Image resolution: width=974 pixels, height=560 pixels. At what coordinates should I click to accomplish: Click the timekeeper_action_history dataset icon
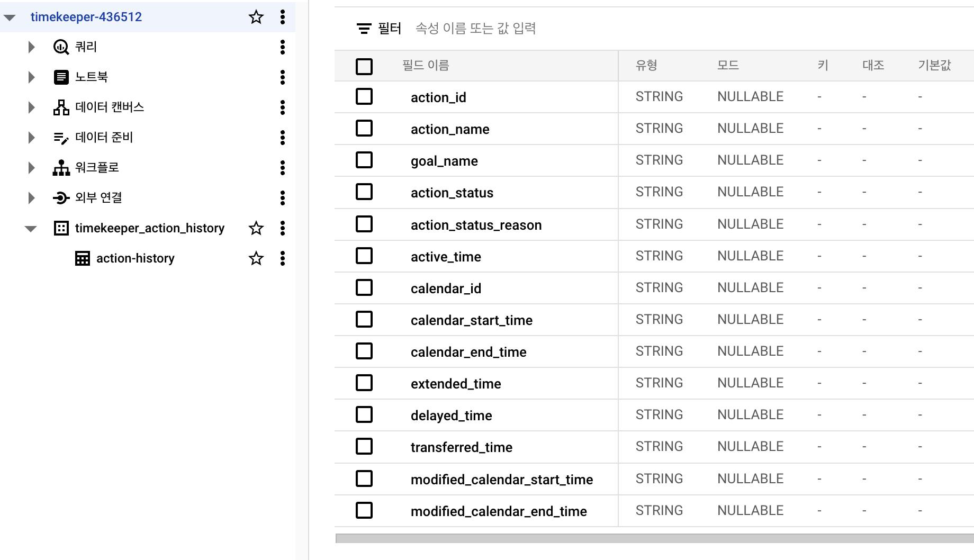pyautogui.click(x=61, y=228)
